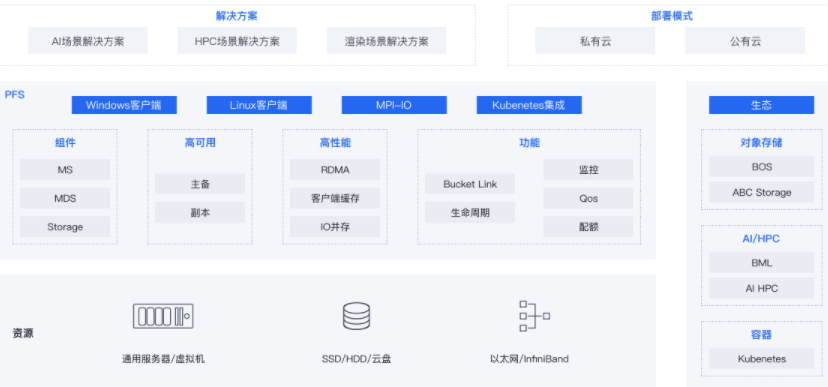The height and width of the screenshot is (387, 828).
Task: Click the BOS object storage box
Action: (761, 167)
